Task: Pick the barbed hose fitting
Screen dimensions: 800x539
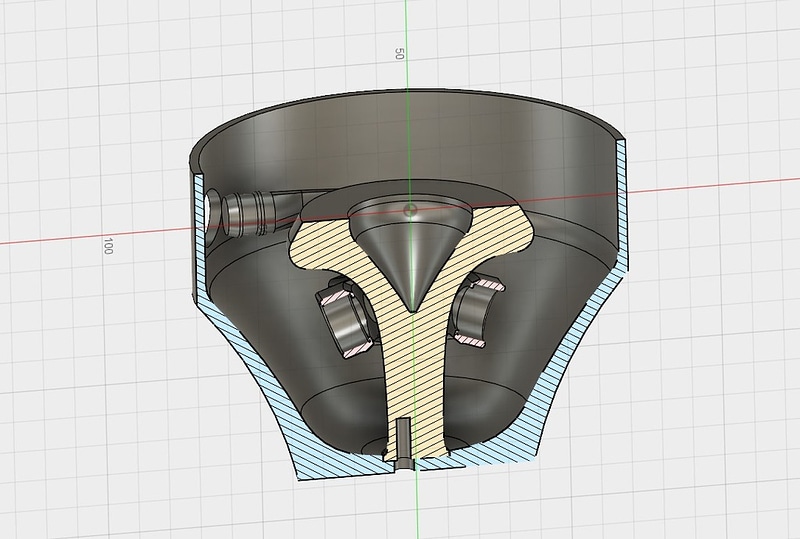Action: [x=255, y=213]
